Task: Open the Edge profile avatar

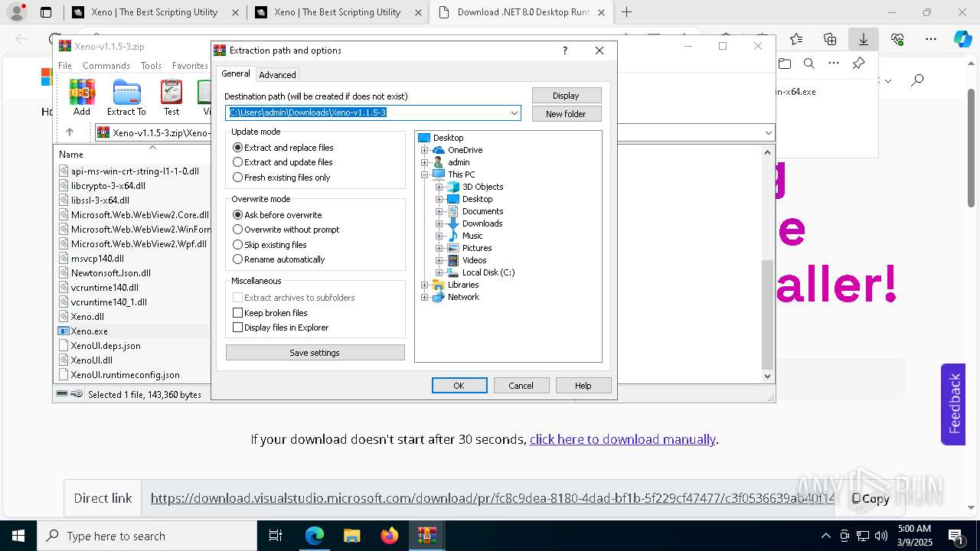Action: coord(17,12)
